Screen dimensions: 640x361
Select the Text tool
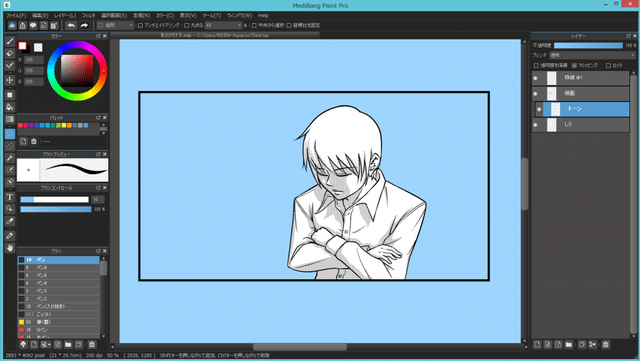pos(10,197)
